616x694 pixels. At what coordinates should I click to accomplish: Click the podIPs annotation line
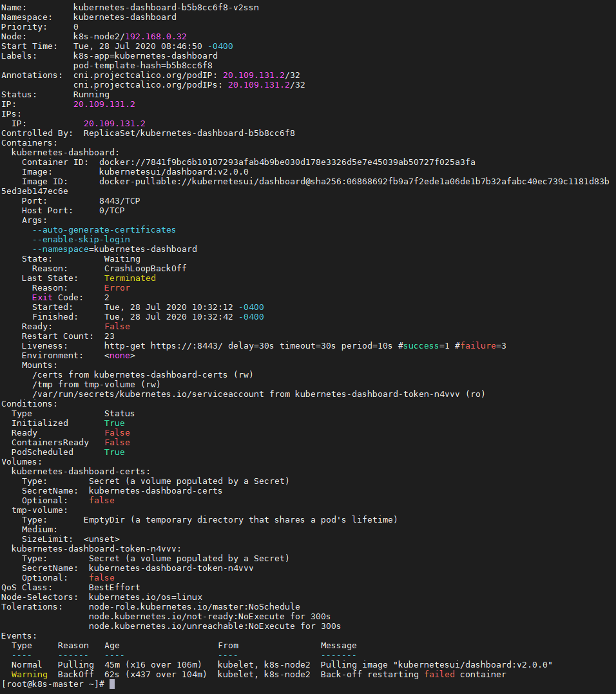[189, 84]
